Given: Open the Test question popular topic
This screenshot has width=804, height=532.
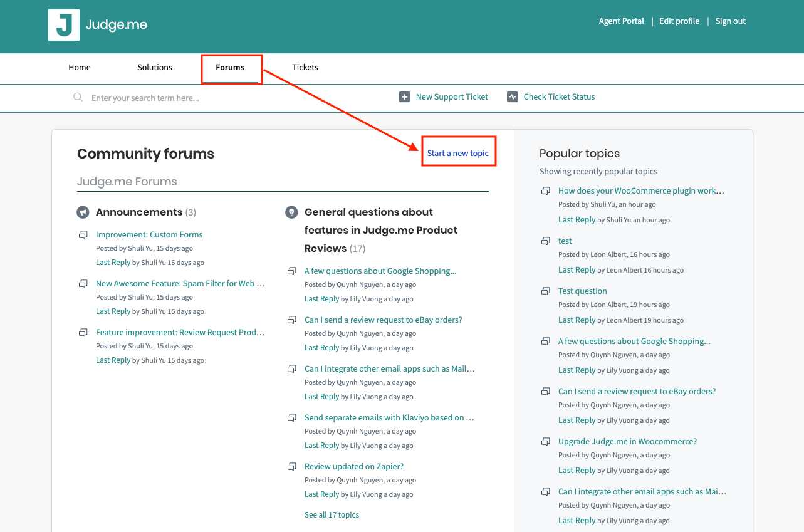Looking at the screenshot, I should coord(583,291).
